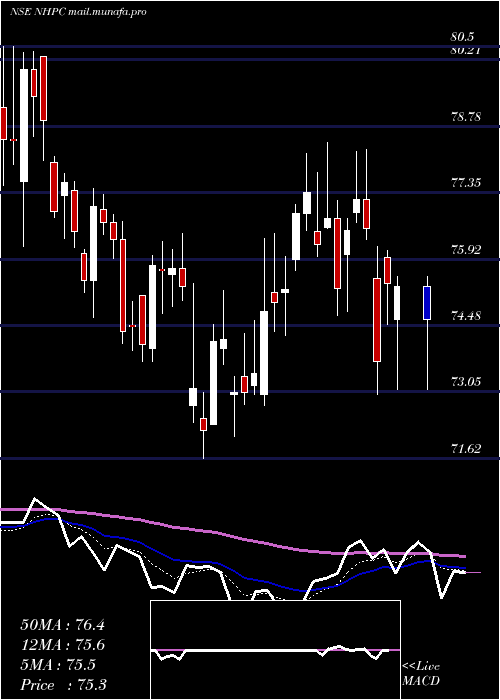
Task: Click the '50MA : 76.4' readout
Action: pyautogui.click(x=62, y=625)
